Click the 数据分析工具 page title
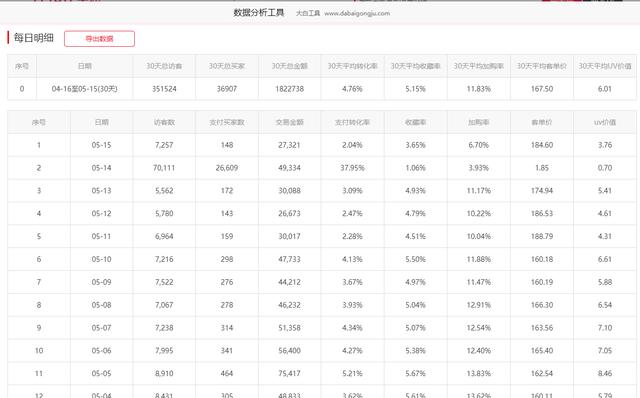640x398 pixels. click(x=259, y=13)
